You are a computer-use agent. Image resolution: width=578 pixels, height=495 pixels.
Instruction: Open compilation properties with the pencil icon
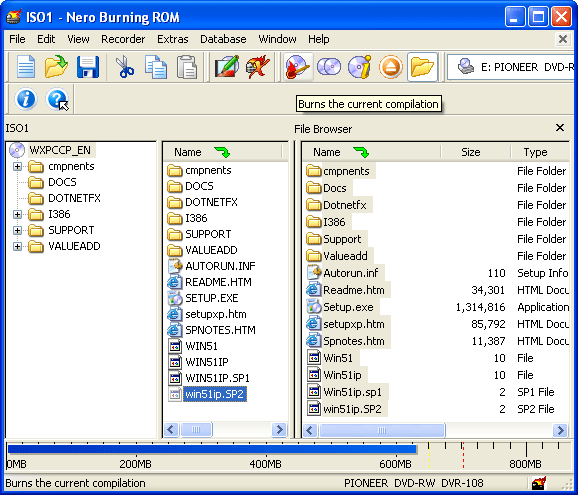227,67
